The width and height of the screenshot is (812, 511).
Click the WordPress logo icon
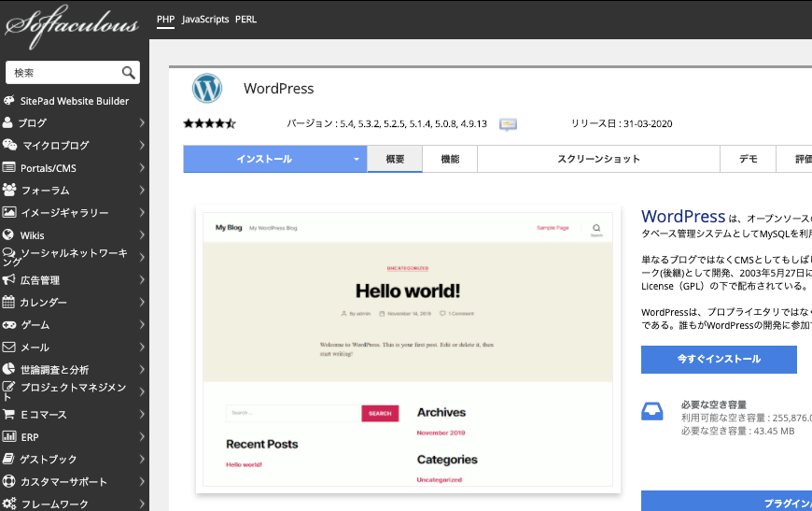pyautogui.click(x=207, y=88)
